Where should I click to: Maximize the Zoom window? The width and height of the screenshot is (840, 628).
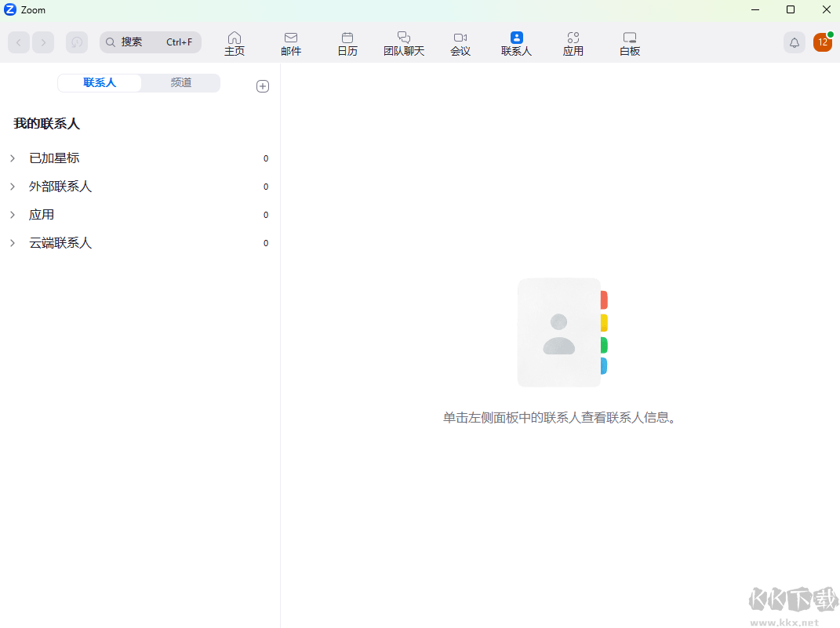791,9
